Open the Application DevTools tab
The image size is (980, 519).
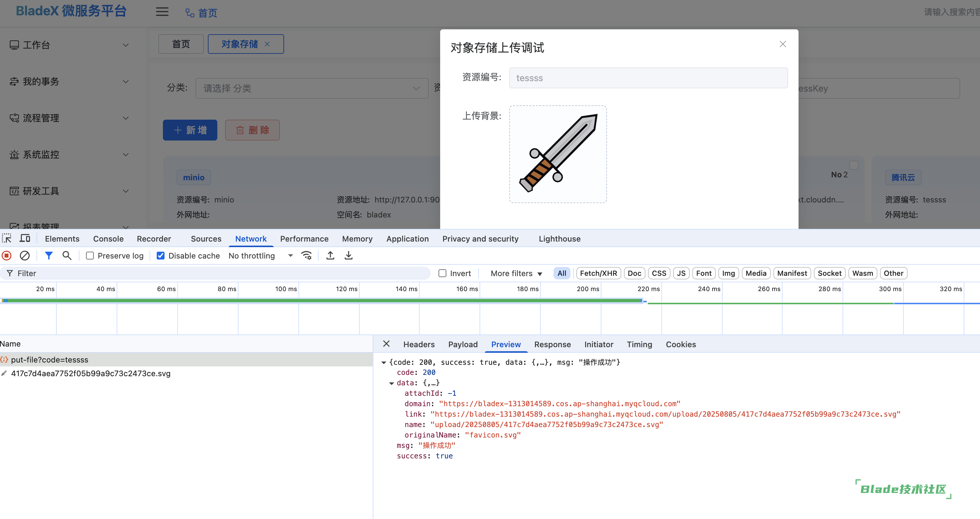click(408, 239)
